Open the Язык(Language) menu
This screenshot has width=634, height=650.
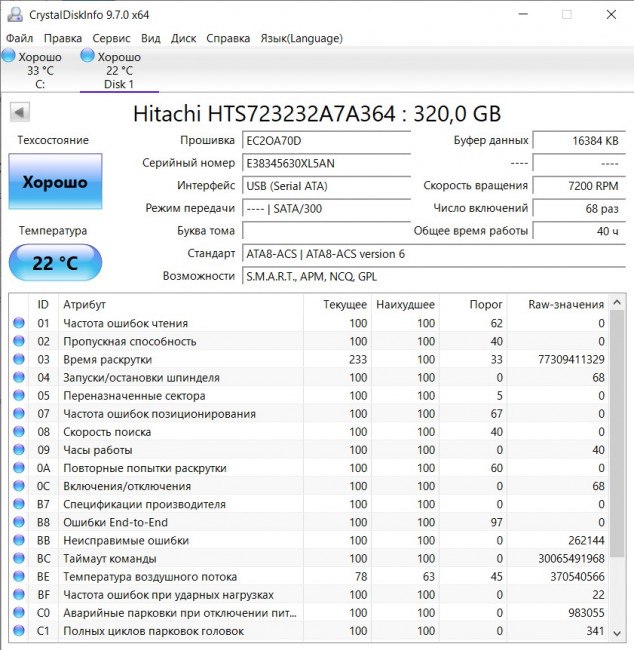[301, 39]
